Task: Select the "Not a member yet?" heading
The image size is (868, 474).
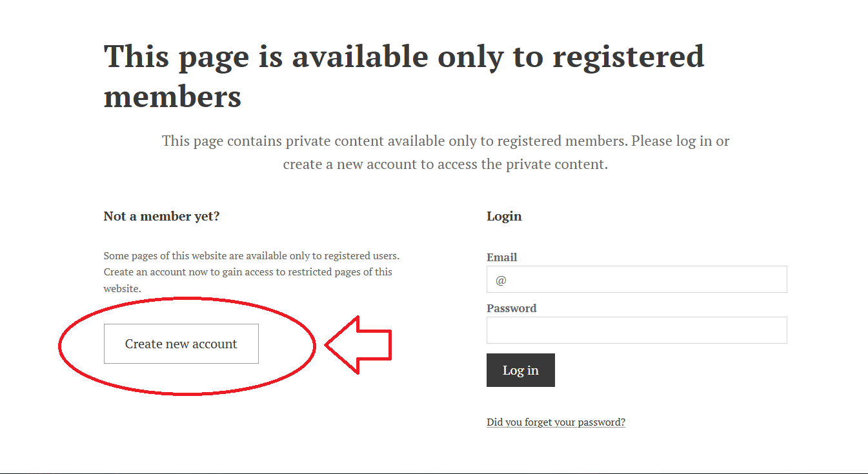Action: pyautogui.click(x=161, y=216)
